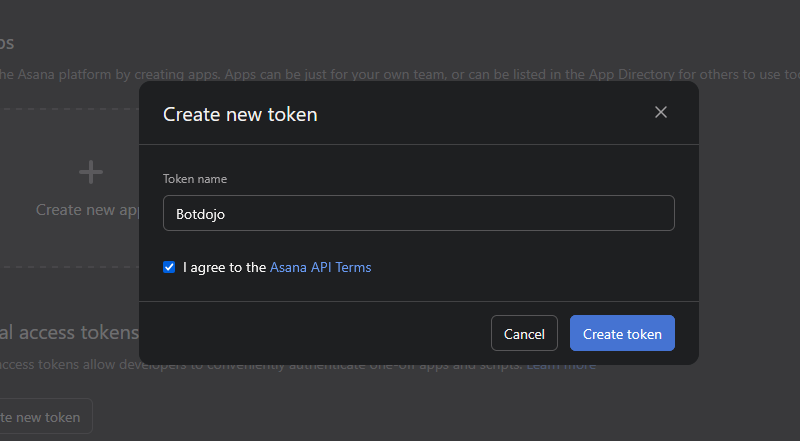Screen dimensions: 800x441
Task: Click the plus icon for new app
Action: point(91,172)
